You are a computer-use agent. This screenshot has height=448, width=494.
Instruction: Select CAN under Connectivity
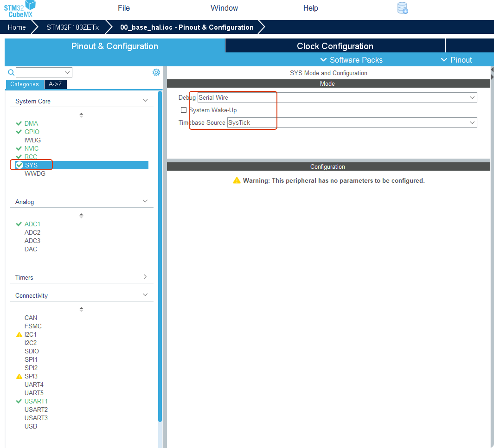pos(31,318)
